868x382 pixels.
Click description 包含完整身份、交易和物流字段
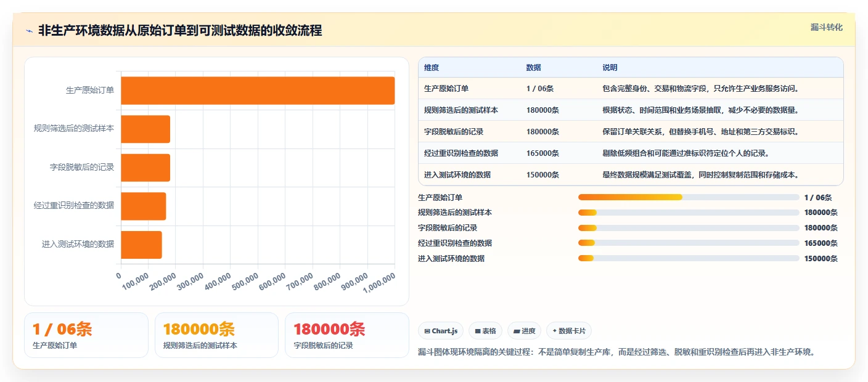tap(701, 88)
